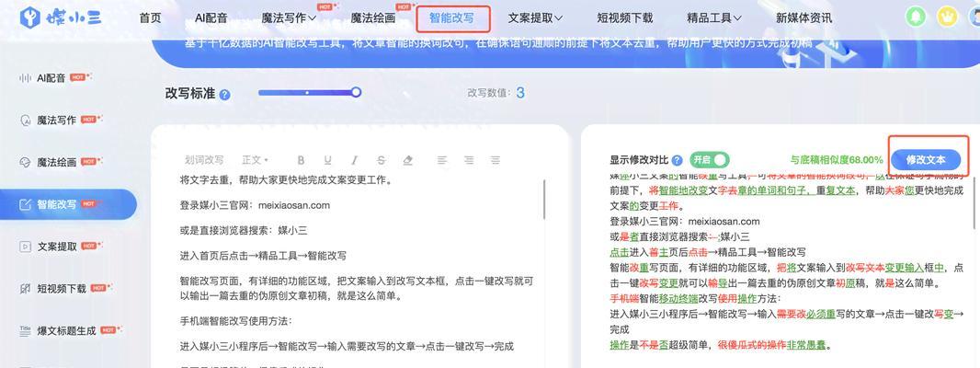980x368 pixels.
Task: Click the 改写标准 slider handle
Action: click(x=356, y=93)
